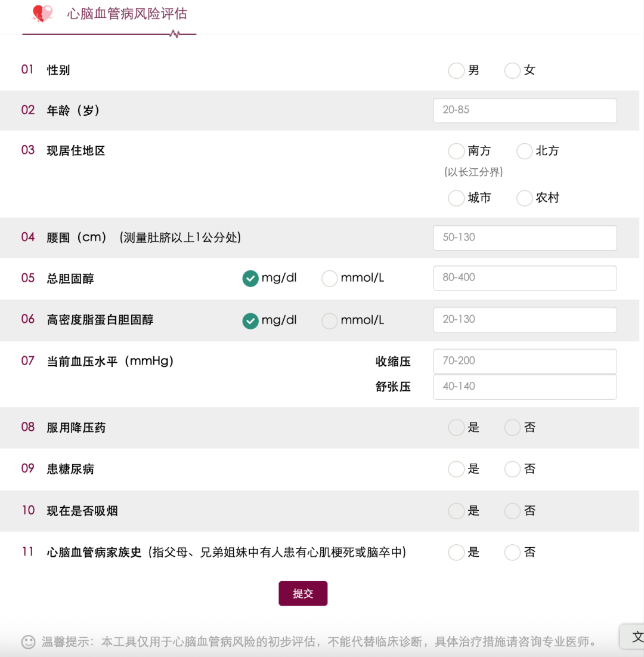
Task: Select 男 for gender
Action: [x=456, y=70]
